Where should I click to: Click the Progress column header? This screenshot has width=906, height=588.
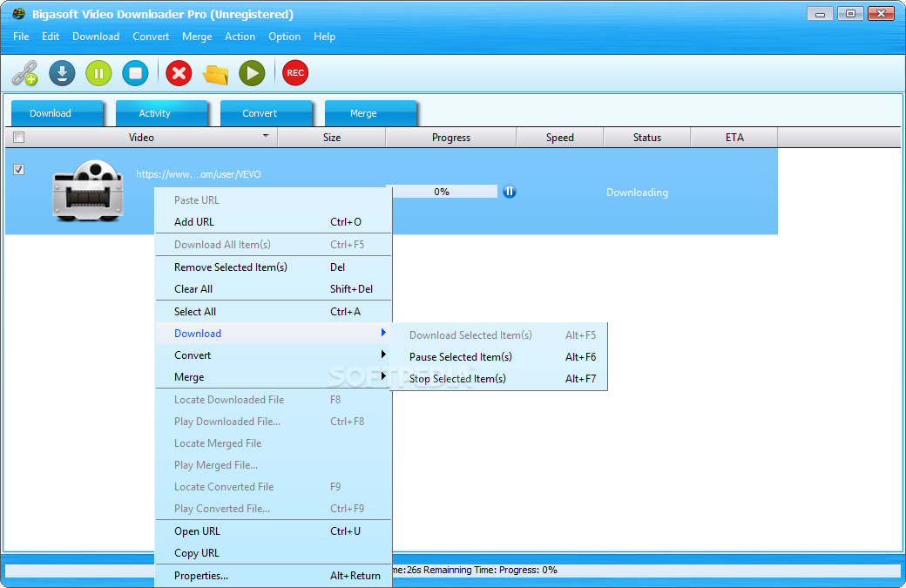click(451, 138)
